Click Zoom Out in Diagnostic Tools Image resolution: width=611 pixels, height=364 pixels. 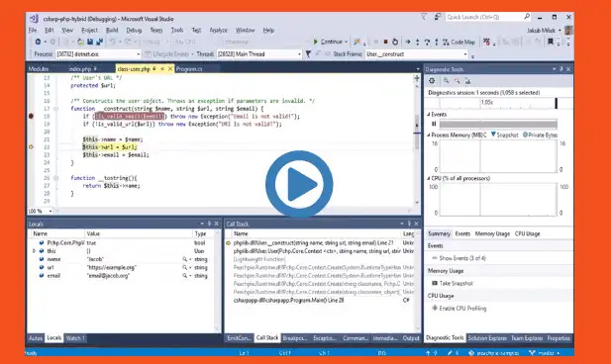coord(457,81)
